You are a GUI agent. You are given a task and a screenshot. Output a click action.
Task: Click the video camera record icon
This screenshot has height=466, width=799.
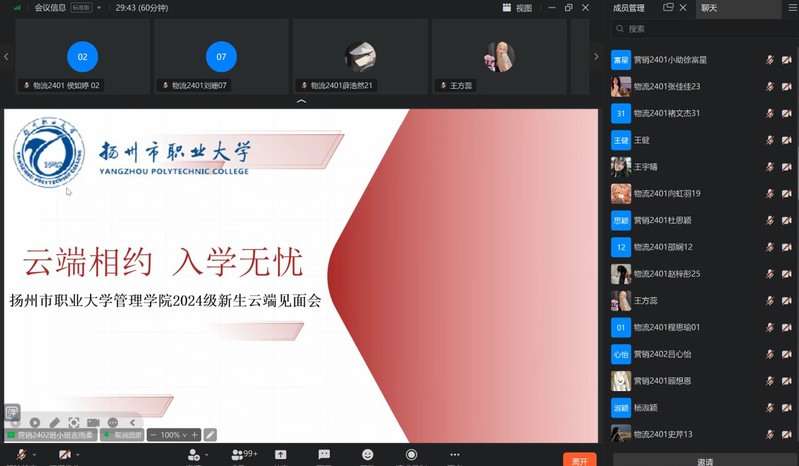tap(93, 422)
